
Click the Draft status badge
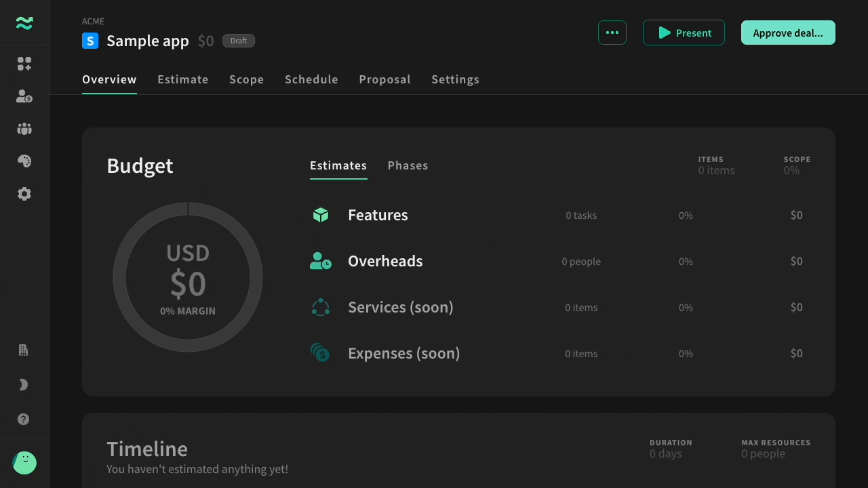pyautogui.click(x=239, y=41)
